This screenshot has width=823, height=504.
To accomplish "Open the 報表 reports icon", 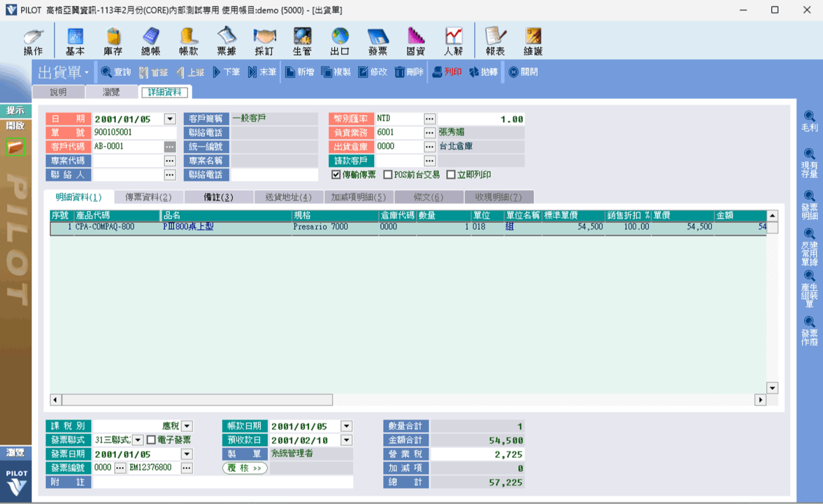I will pos(495,41).
